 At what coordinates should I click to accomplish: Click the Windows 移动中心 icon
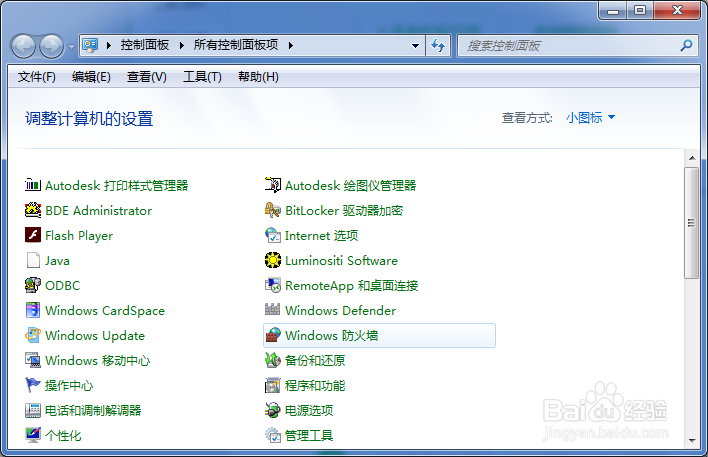(33, 360)
